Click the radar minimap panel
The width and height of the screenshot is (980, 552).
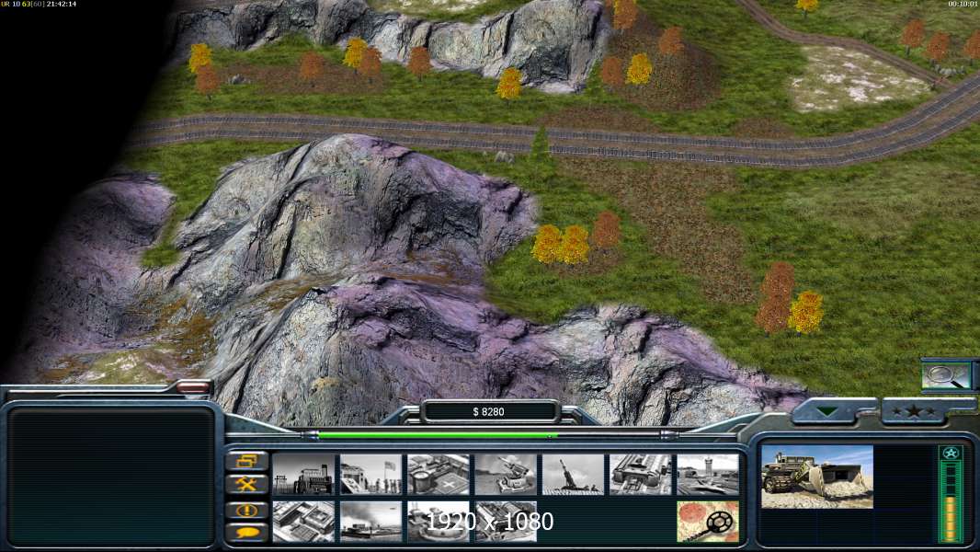click(111, 477)
